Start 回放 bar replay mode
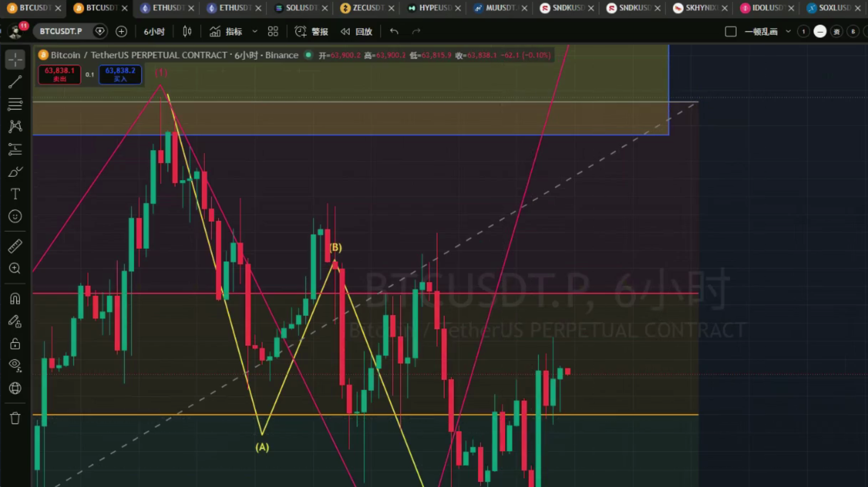The width and height of the screenshot is (868, 487). (x=357, y=31)
